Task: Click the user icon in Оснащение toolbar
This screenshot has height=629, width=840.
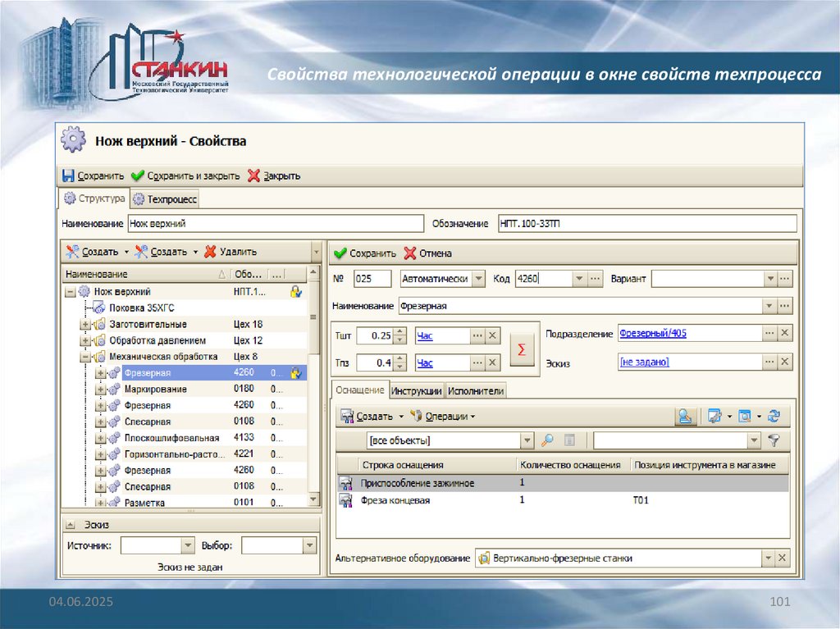Action: [684, 417]
